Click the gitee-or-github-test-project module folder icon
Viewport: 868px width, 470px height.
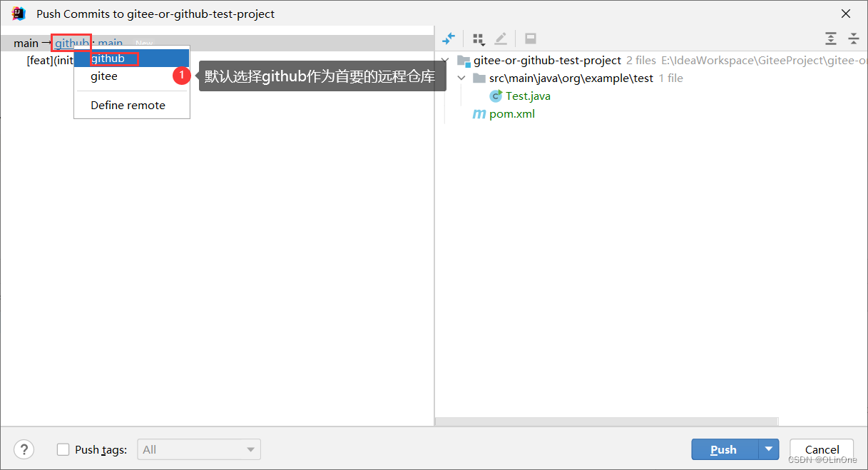point(464,61)
